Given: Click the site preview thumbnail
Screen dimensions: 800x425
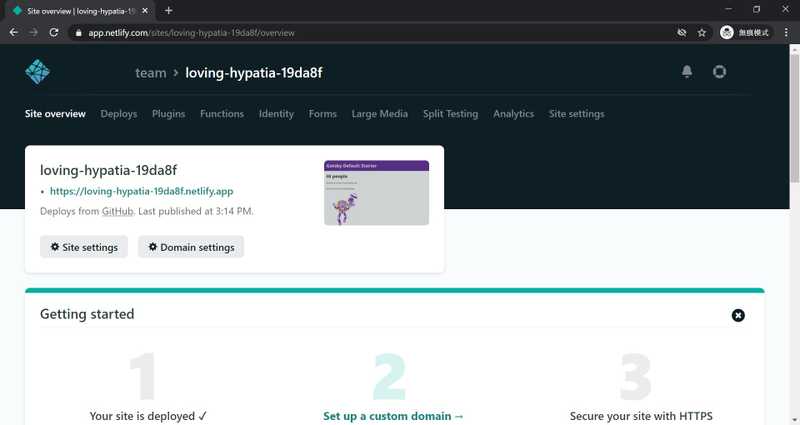Looking at the screenshot, I should coord(376,193).
